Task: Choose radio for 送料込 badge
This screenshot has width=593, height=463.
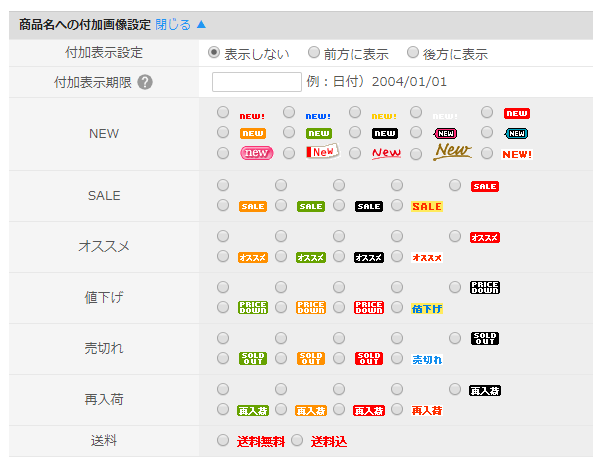Action: (297, 440)
